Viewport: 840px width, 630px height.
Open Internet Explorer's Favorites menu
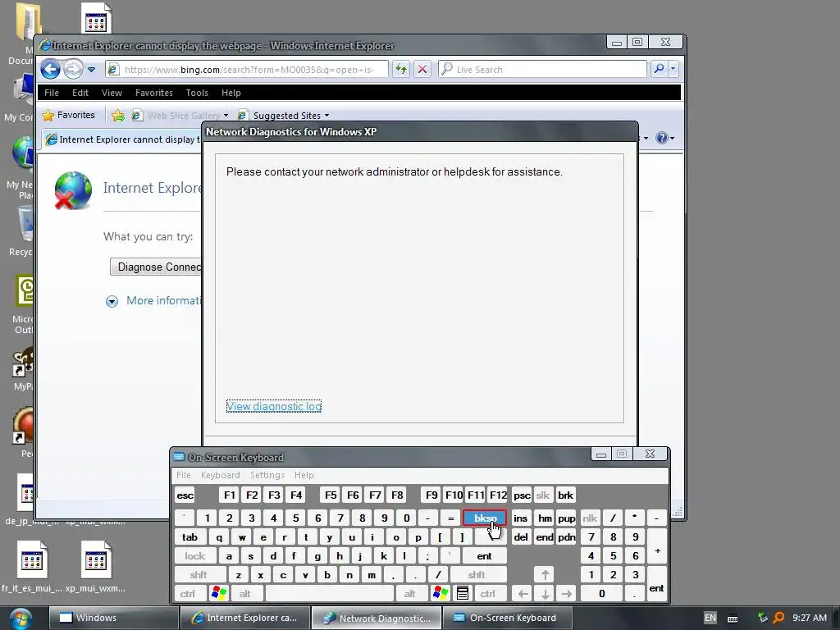click(153, 93)
